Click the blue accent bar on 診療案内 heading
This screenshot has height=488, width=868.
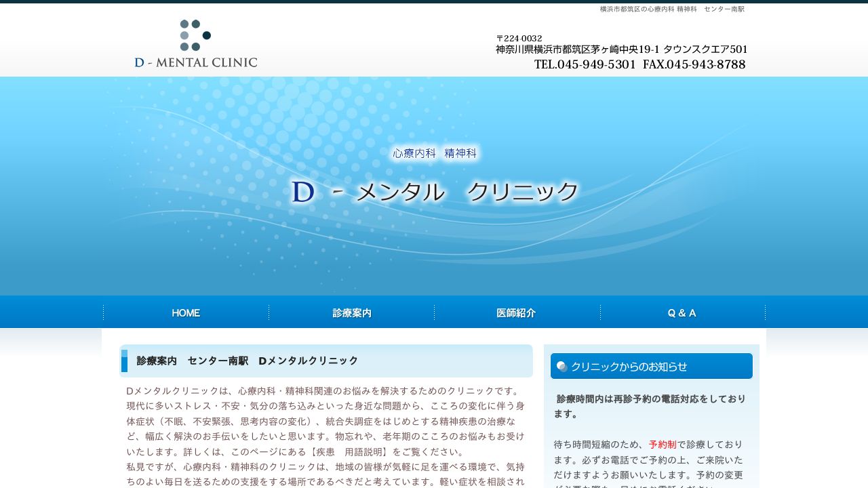click(123, 361)
